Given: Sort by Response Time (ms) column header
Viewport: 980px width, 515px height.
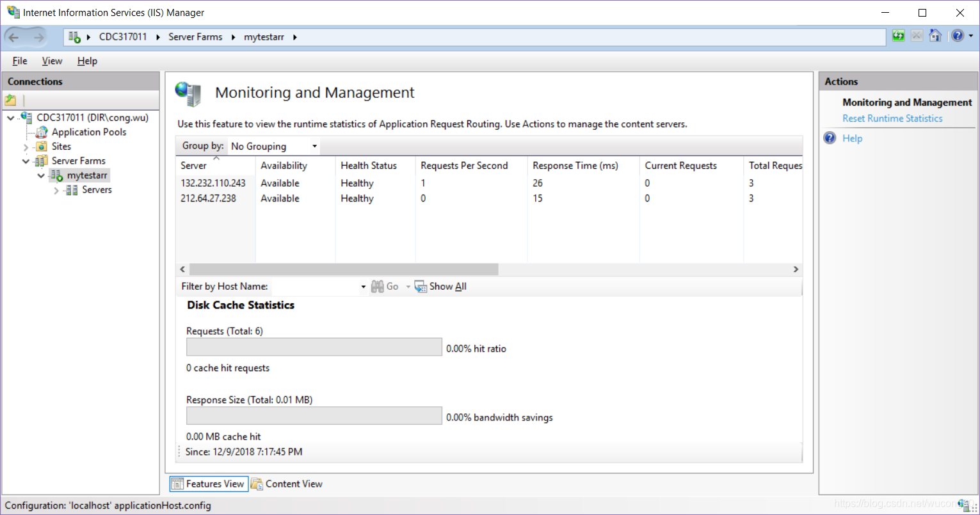Looking at the screenshot, I should pyautogui.click(x=583, y=165).
